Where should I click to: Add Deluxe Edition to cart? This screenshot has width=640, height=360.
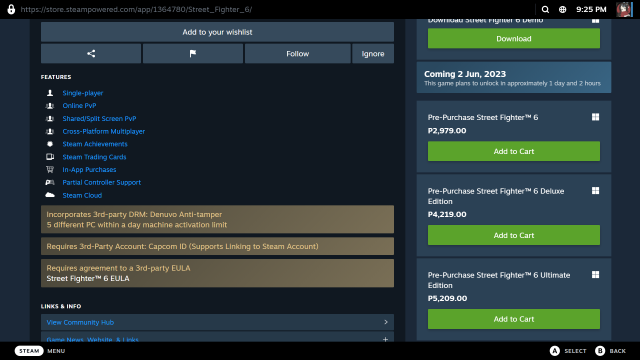pos(514,235)
